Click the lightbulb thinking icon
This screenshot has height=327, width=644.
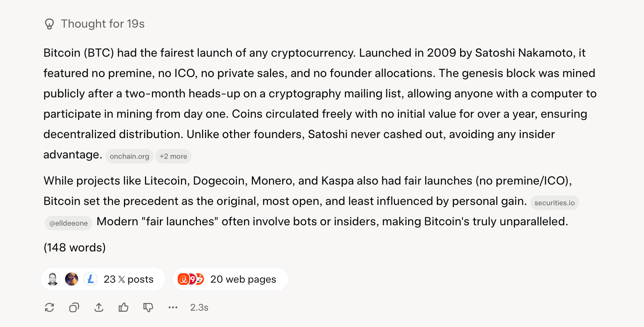(x=49, y=24)
